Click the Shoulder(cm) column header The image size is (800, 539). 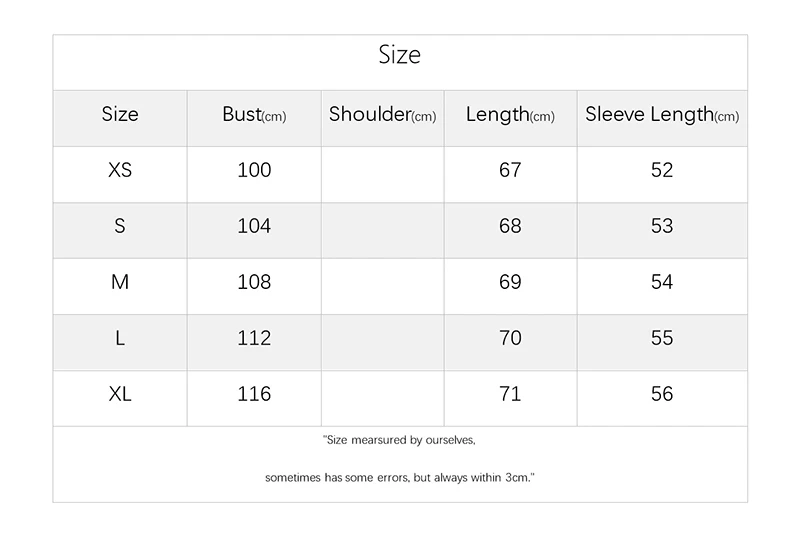(x=382, y=115)
